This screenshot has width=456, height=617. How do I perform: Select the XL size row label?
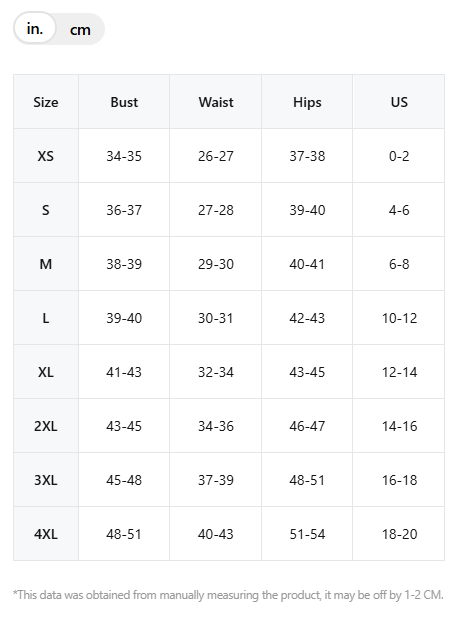point(46,372)
